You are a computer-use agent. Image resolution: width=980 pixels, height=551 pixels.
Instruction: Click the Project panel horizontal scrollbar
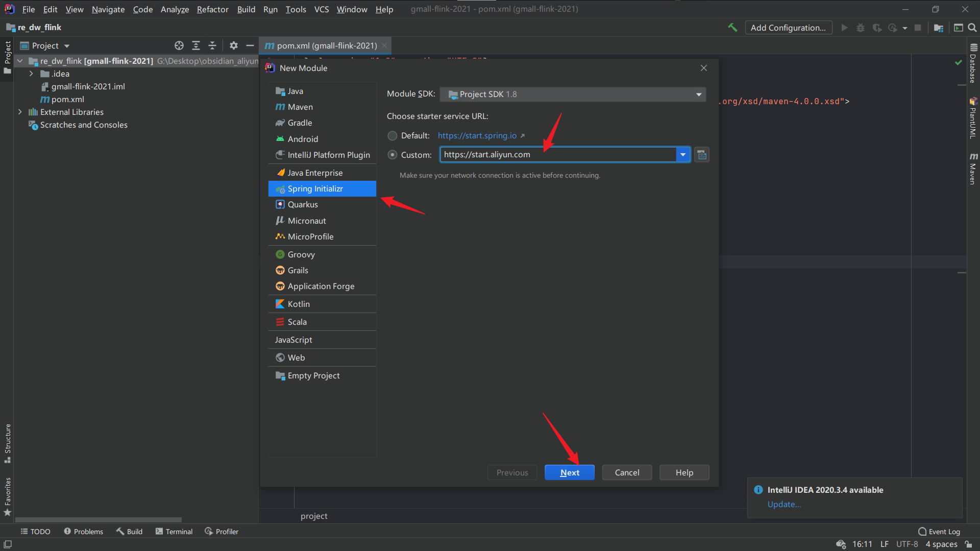point(99,520)
